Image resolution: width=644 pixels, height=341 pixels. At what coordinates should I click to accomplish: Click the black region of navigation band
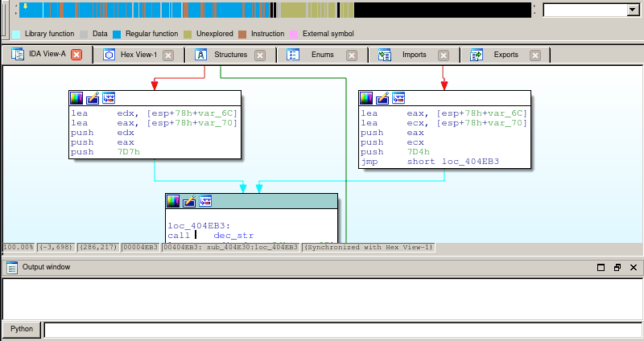[443, 10]
